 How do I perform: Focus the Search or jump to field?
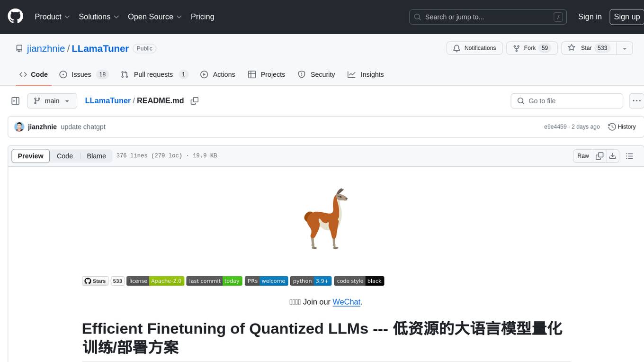coord(489,17)
